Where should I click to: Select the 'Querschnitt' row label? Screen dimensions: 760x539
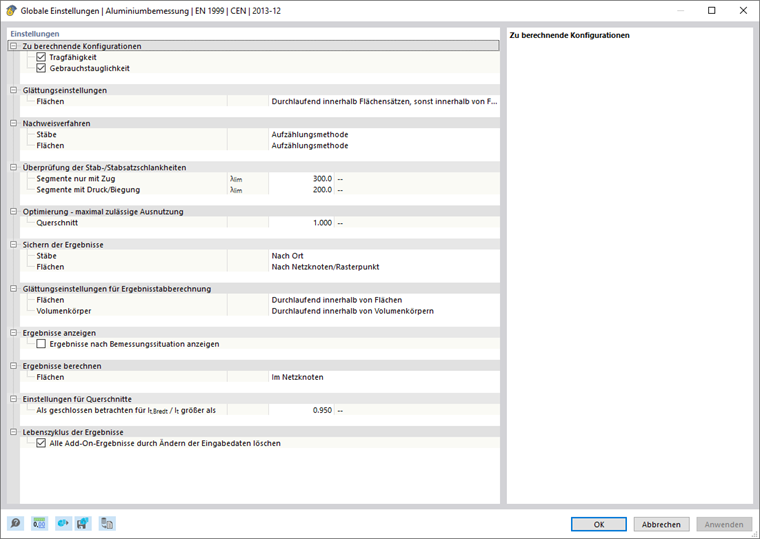click(x=57, y=222)
